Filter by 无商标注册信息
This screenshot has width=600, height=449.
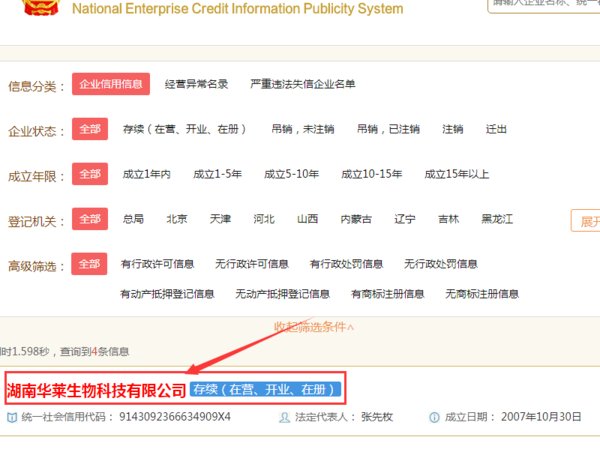coord(482,294)
